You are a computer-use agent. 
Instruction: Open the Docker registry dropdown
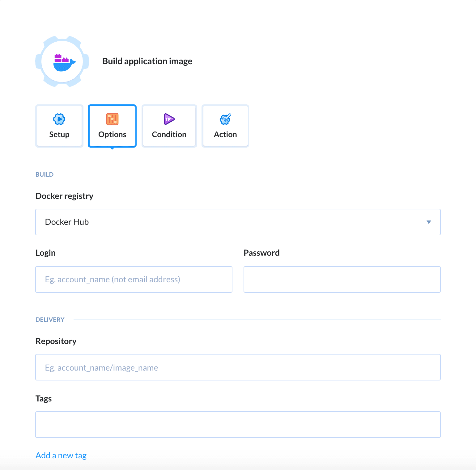click(238, 222)
